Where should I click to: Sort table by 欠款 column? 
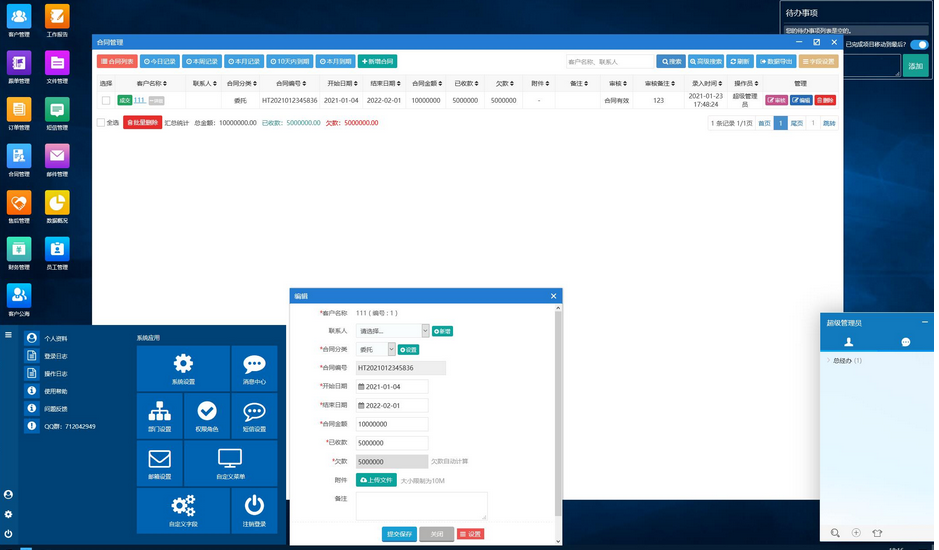pyautogui.click(x=505, y=83)
